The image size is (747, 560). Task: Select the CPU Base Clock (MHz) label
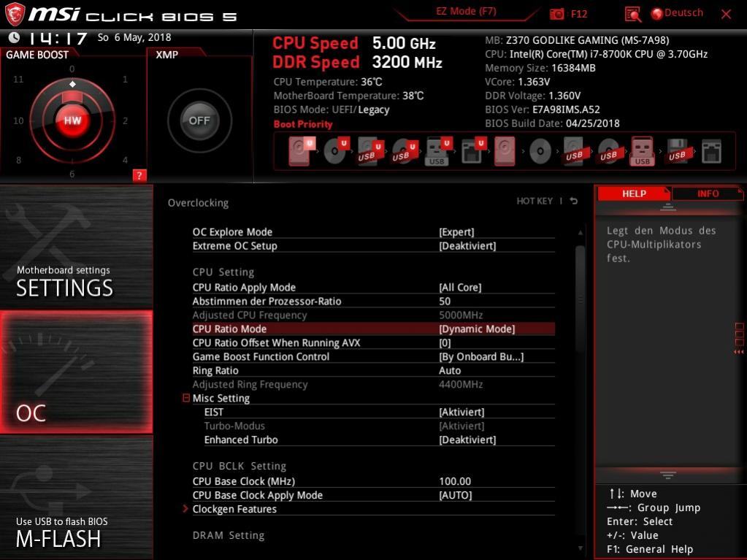243,481
